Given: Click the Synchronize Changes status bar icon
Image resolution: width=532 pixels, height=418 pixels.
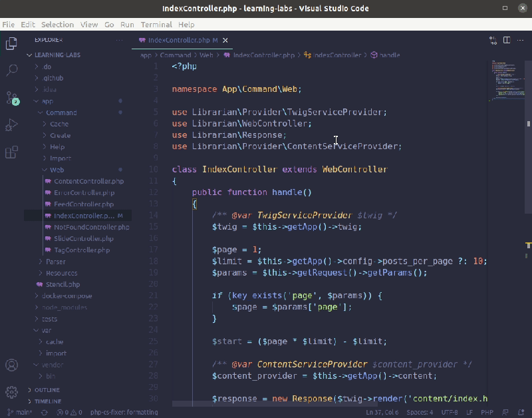Looking at the screenshot, I should (45, 413).
